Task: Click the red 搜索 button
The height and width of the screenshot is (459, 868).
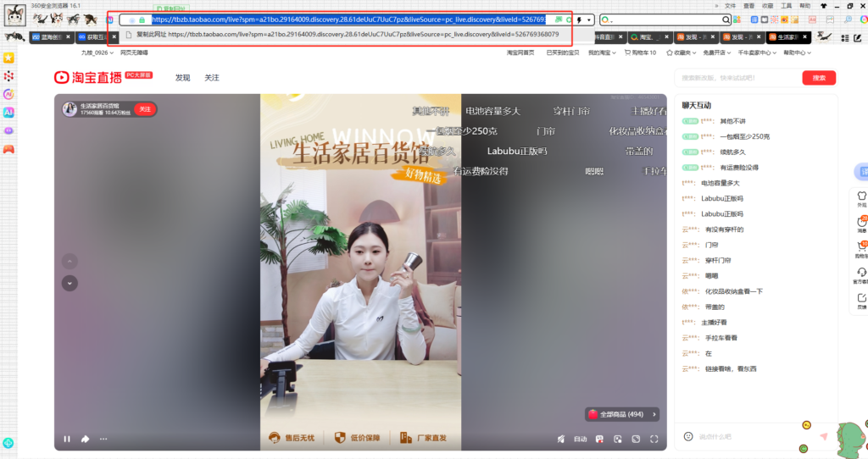Action: 818,78
